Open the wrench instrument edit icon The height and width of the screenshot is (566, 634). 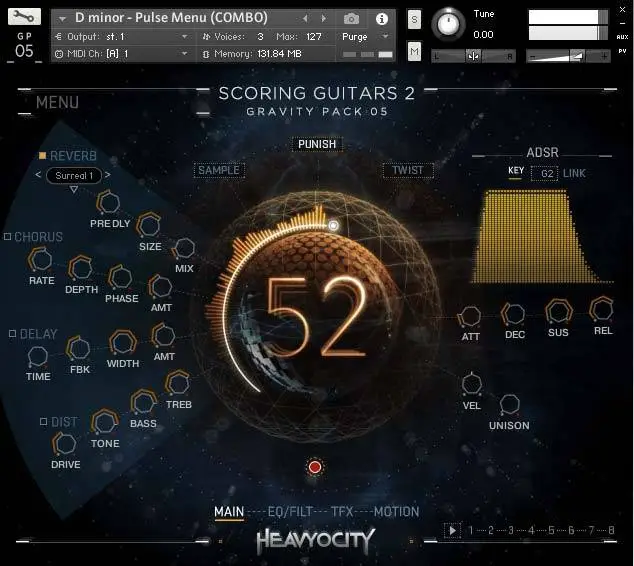click(24, 17)
